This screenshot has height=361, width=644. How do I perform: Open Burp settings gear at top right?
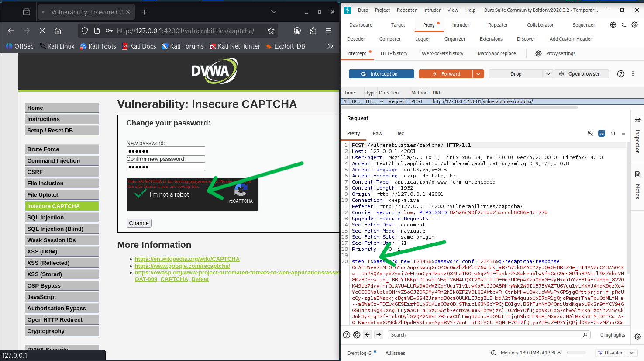coord(635,25)
